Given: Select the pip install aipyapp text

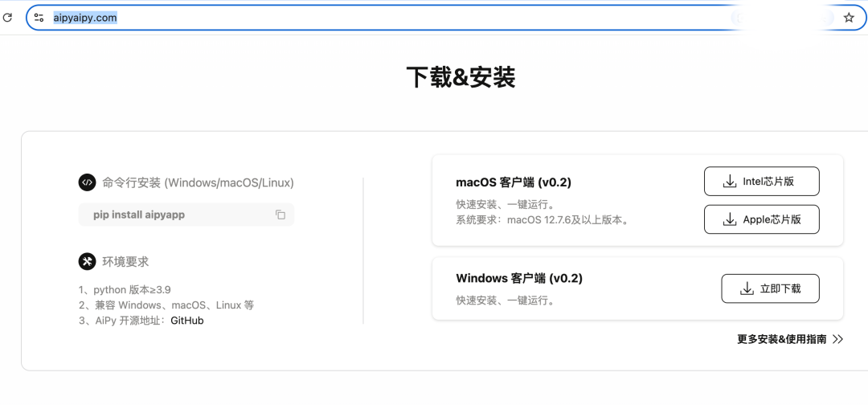Looking at the screenshot, I should (139, 215).
